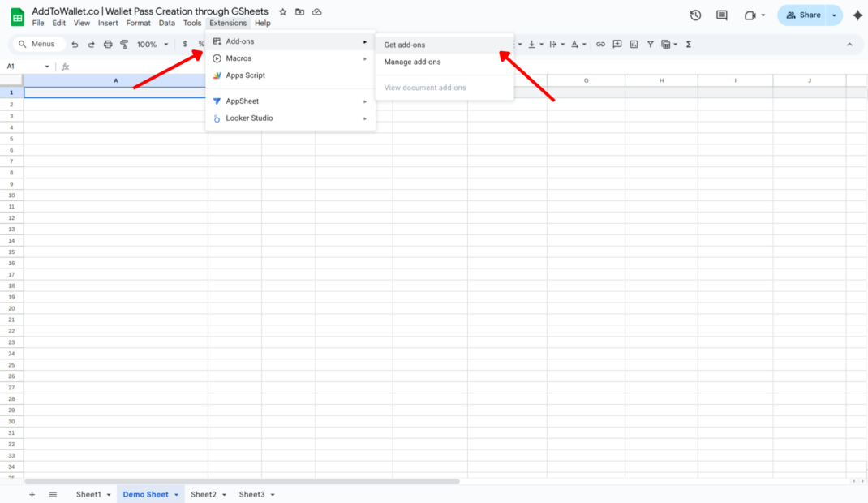Click the Share button
The image size is (868, 503).
click(x=807, y=15)
